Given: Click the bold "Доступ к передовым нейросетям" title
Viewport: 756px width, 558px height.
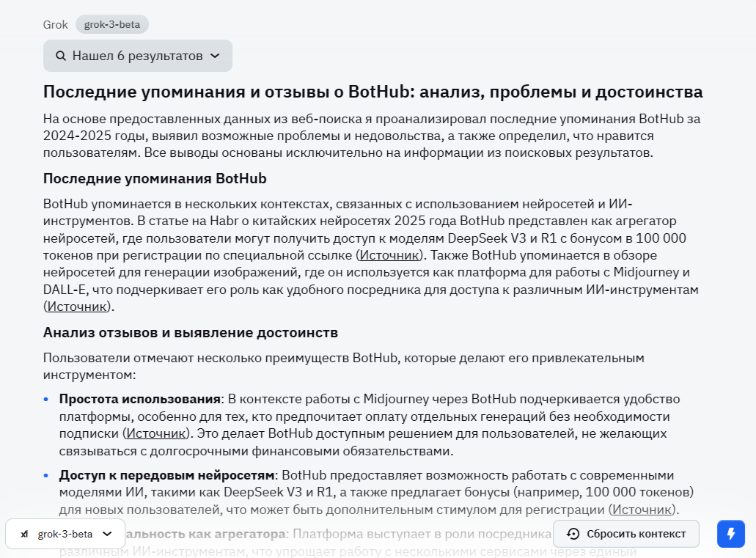Looking at the screenshot, I should pos(166,475).
